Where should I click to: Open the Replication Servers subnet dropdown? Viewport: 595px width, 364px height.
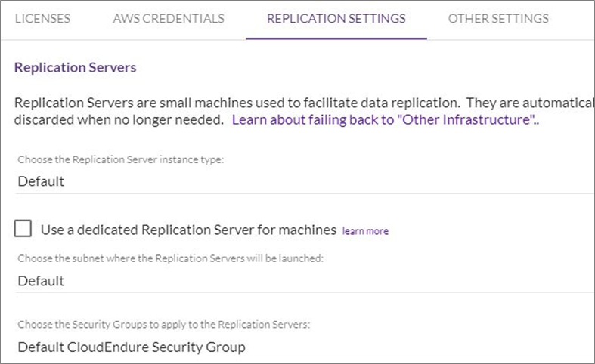[305, 281]
